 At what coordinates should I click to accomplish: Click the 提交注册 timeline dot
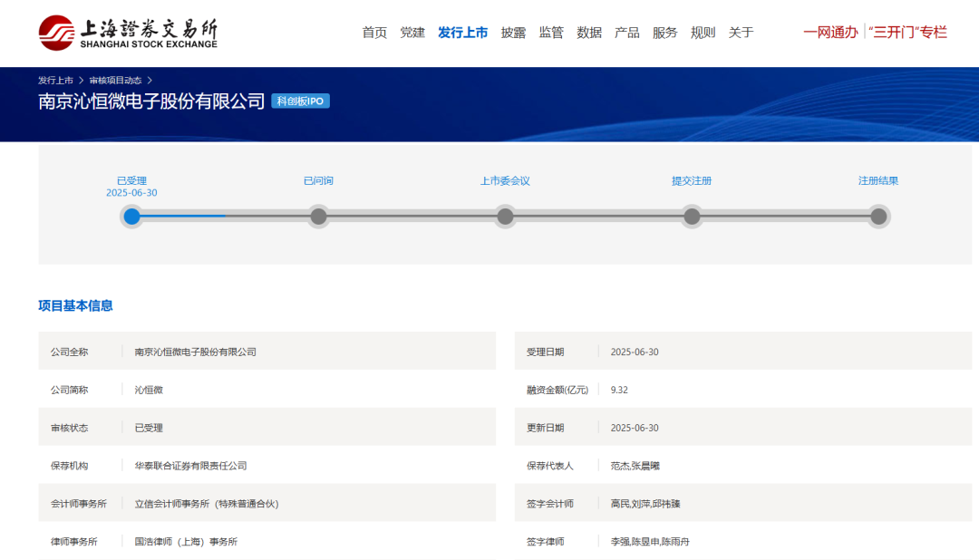coord(692,217)
